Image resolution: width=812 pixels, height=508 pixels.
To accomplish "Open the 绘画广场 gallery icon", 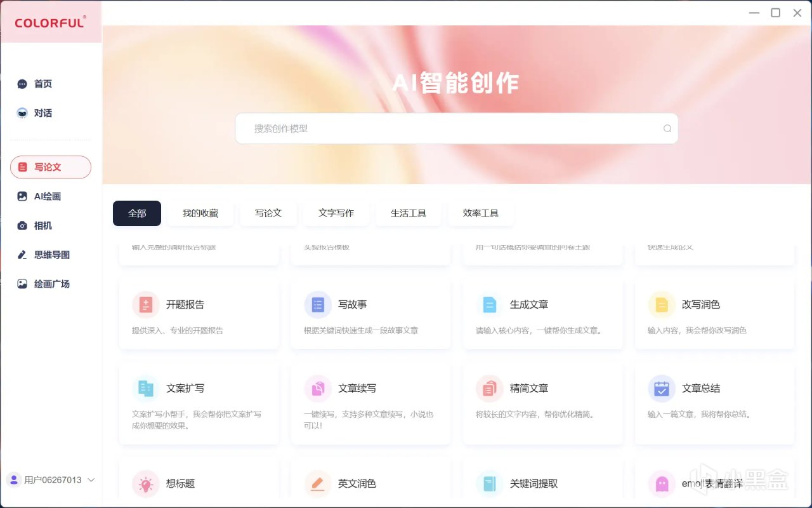I will point(22,284).
